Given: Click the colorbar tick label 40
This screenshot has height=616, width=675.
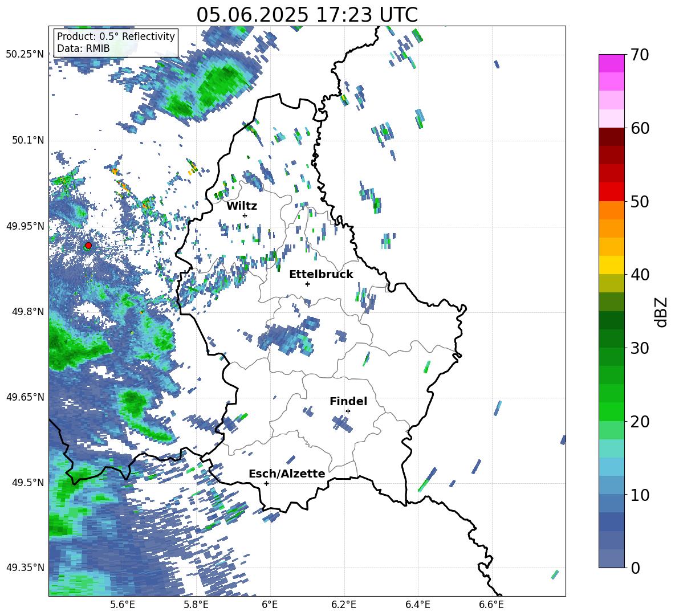Looking at the screenshot, I should coord(640,275).
